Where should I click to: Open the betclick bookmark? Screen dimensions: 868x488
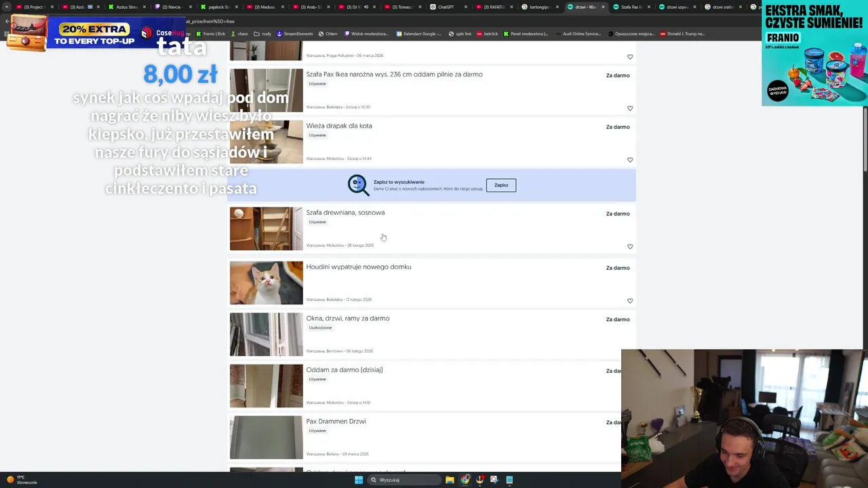click(x=487, y=34)
